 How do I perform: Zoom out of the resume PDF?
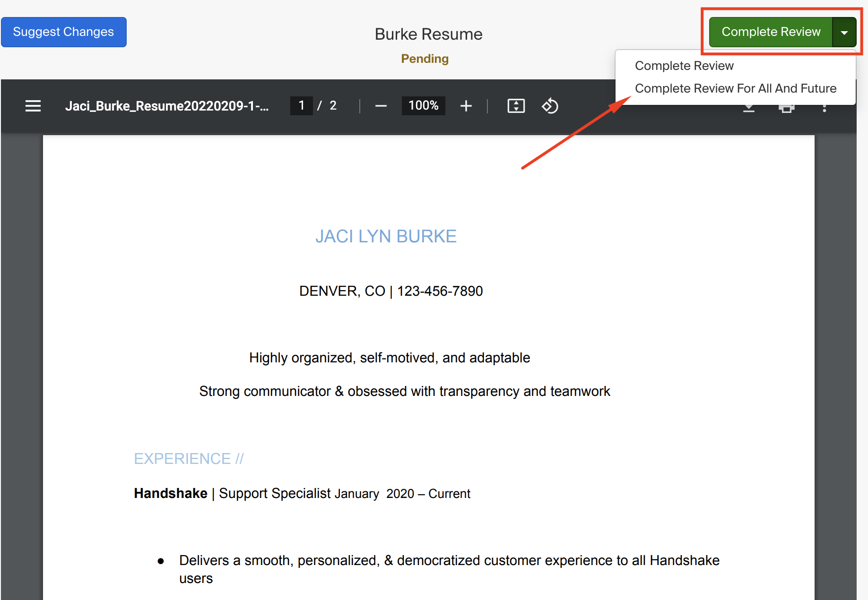(x=381, y=106)
